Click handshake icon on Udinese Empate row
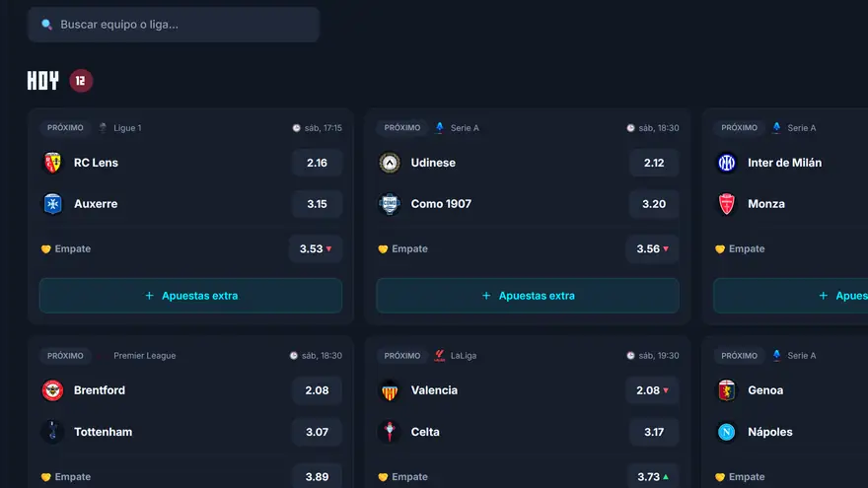 coord(383,249)
